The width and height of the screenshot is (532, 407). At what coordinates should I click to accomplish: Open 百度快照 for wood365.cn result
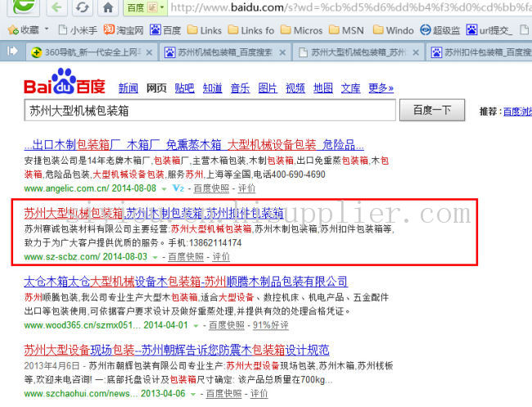click(227, 325)
